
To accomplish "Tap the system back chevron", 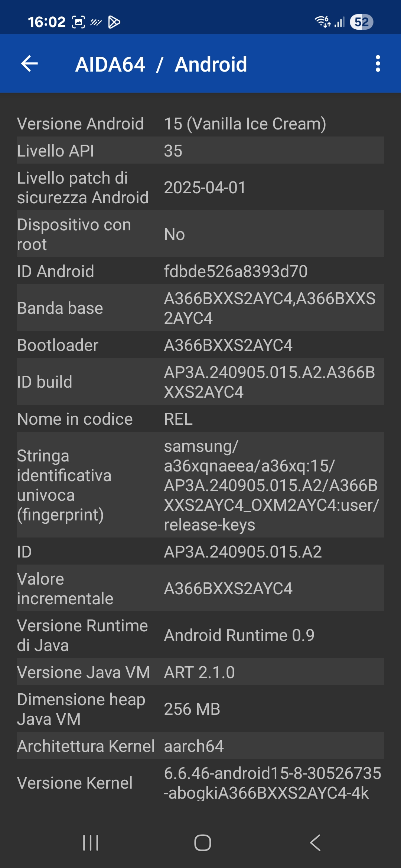I will pyautogui.click(x=315, y=843).
